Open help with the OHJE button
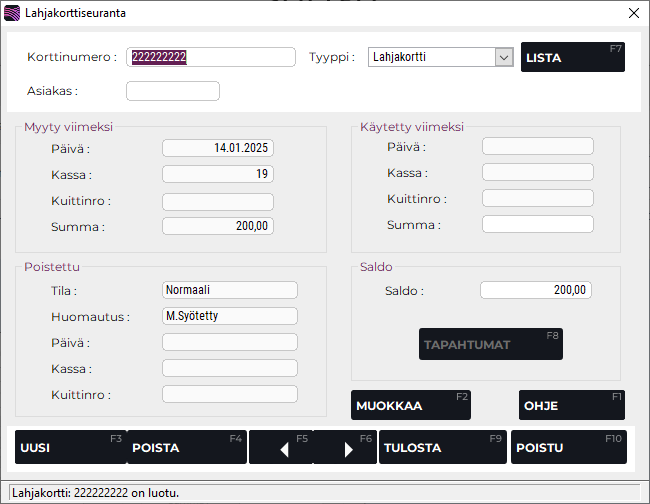 pyautogui.click(x=571, y=405)
